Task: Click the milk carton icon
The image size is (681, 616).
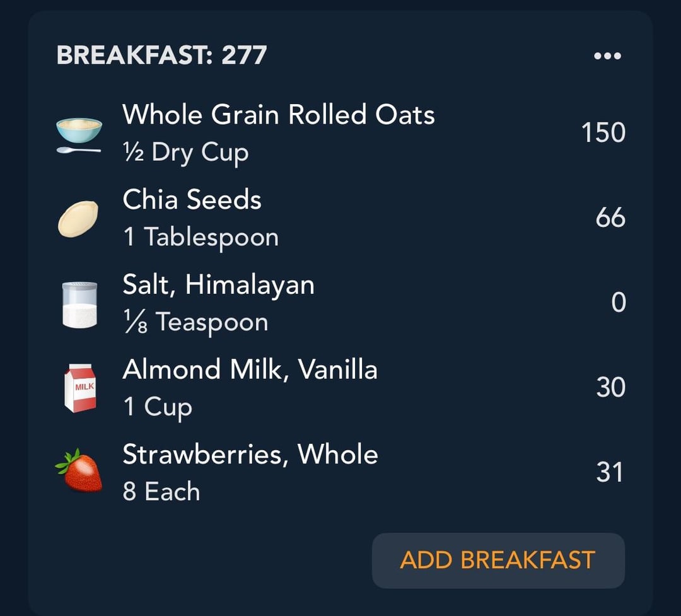Action: coord(80,388)
